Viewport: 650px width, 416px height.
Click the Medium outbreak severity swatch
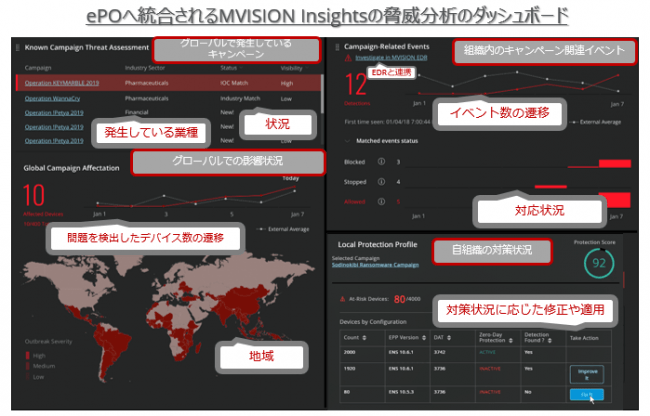point(28,366)
